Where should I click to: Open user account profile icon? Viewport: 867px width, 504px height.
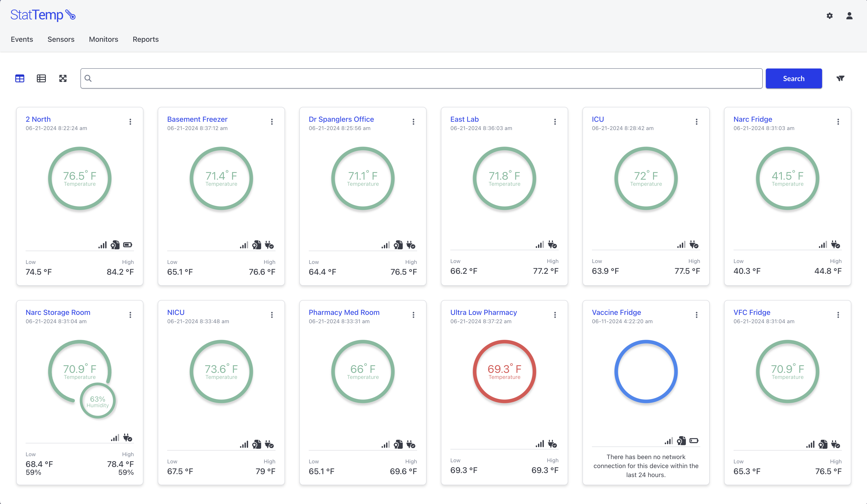pyautogui.click(x=849, y=16)
